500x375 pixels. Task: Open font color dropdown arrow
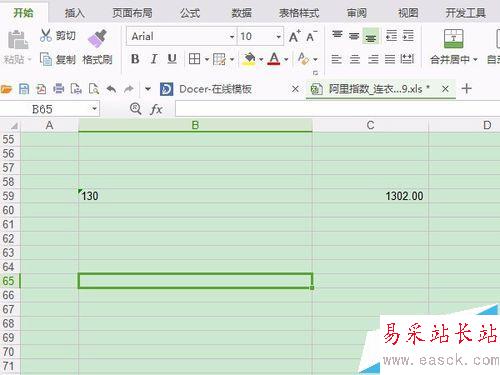point(286,60)
